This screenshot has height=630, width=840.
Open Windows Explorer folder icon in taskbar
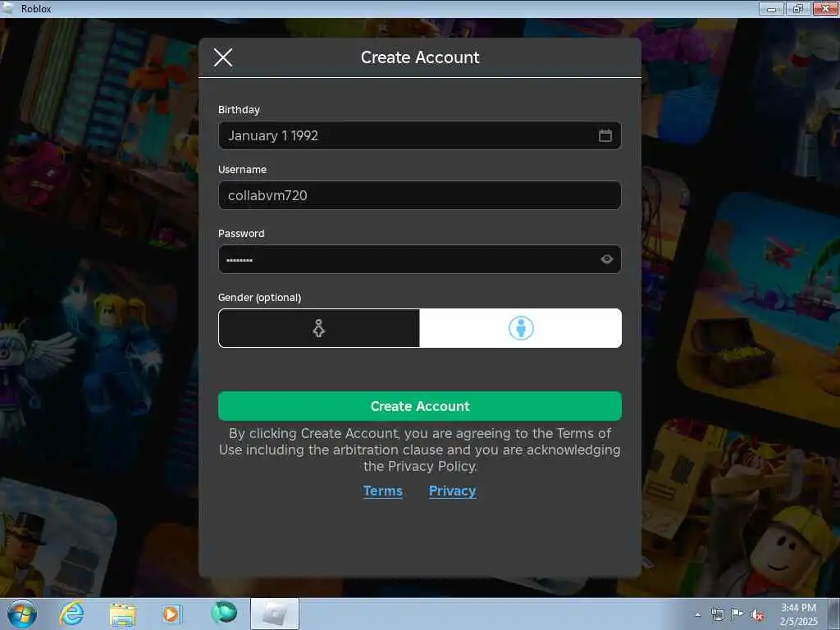click(122, 614)
